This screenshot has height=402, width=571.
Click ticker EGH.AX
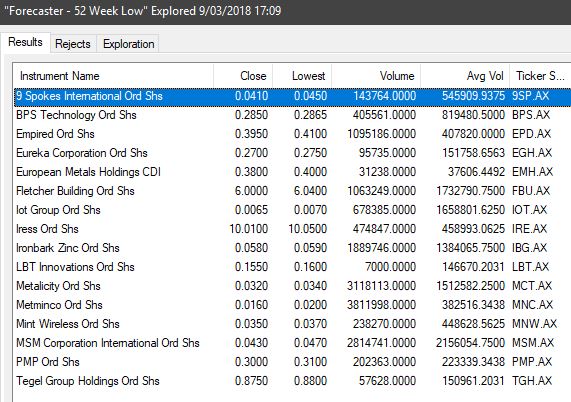point(532,153)
